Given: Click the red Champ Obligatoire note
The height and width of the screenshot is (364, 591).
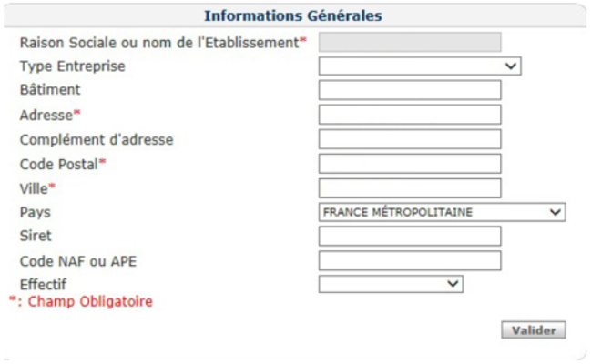Looking at the screenshot, I should pos(81,301).
